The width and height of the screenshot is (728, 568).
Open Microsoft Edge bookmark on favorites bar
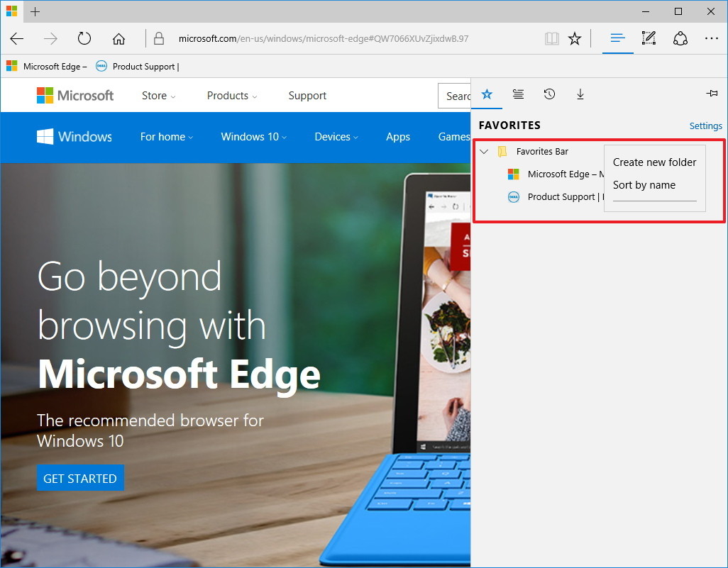(46, 67)
